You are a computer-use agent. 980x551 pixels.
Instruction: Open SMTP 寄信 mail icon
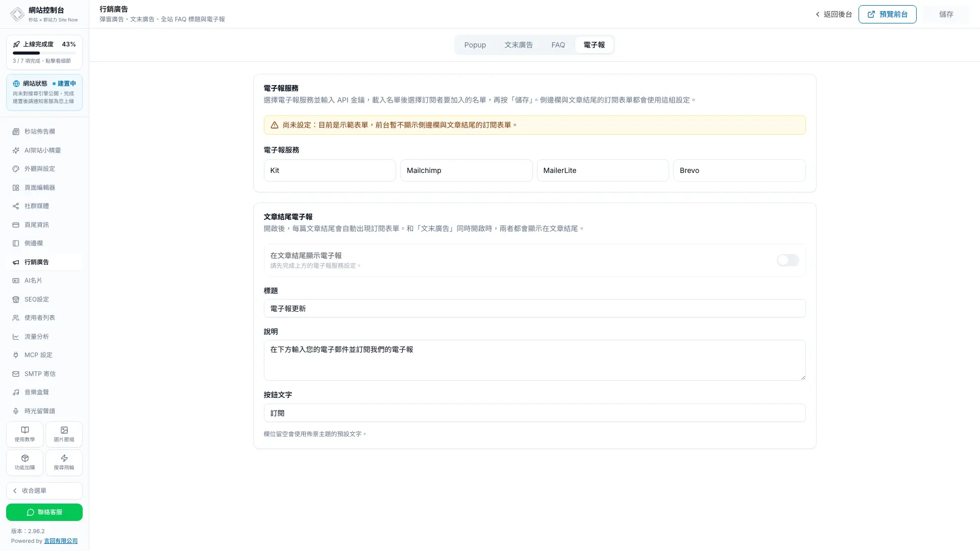(16, 374)
